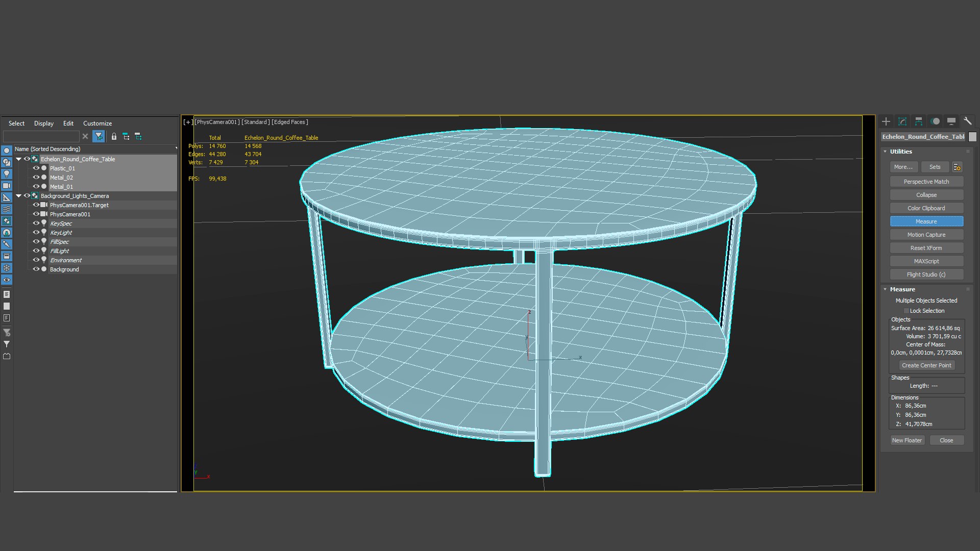980x551 pixels.
Task: Toggle visibility eye of Plastic_01
Action: [36, 168]
